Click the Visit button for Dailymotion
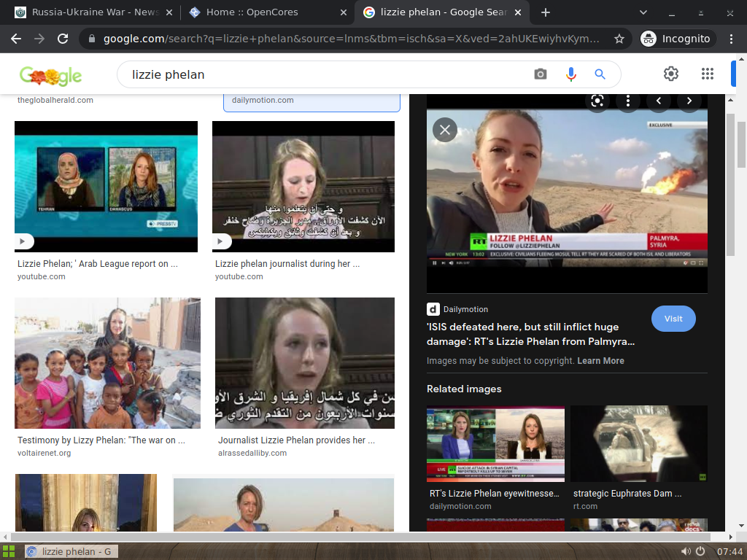The width and height of the screenshot is (747, 560). [673, 319]
